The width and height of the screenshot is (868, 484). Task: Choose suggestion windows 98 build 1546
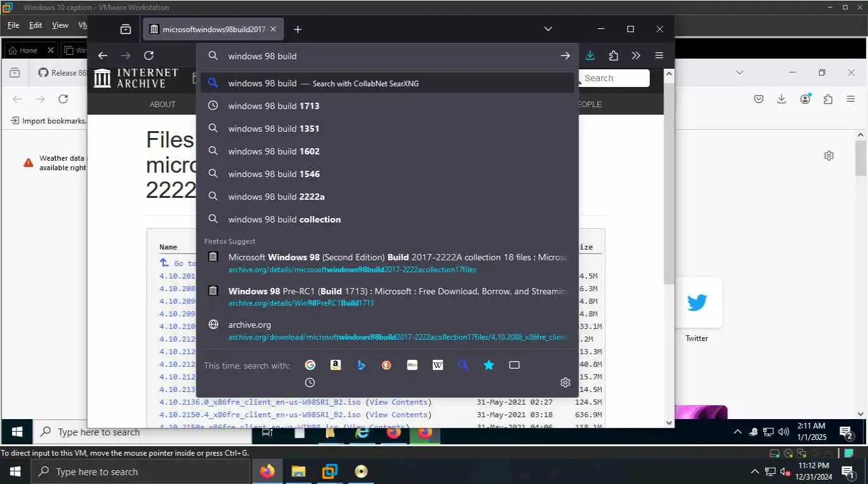pyautogui.click(x=388, y=174)
